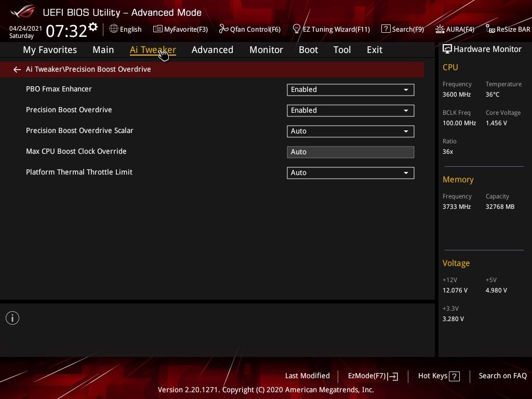Open the Monitor tab

pos(267,50)
